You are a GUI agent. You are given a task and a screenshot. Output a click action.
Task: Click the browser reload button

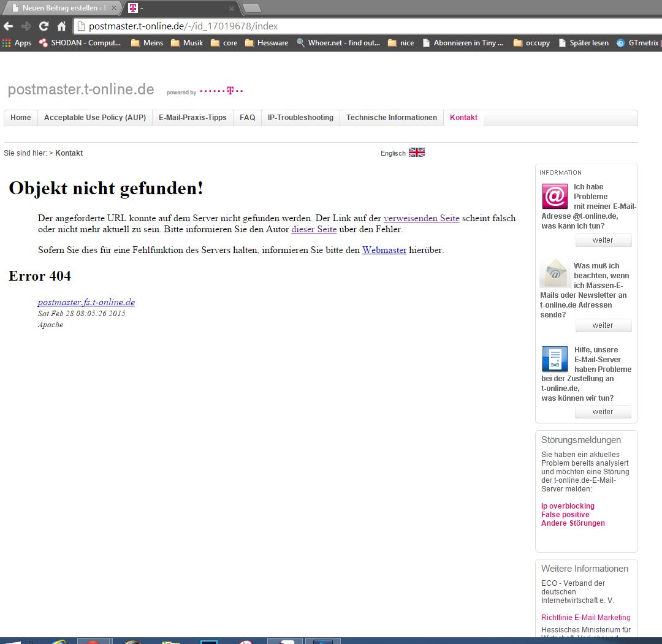(44, 26)
